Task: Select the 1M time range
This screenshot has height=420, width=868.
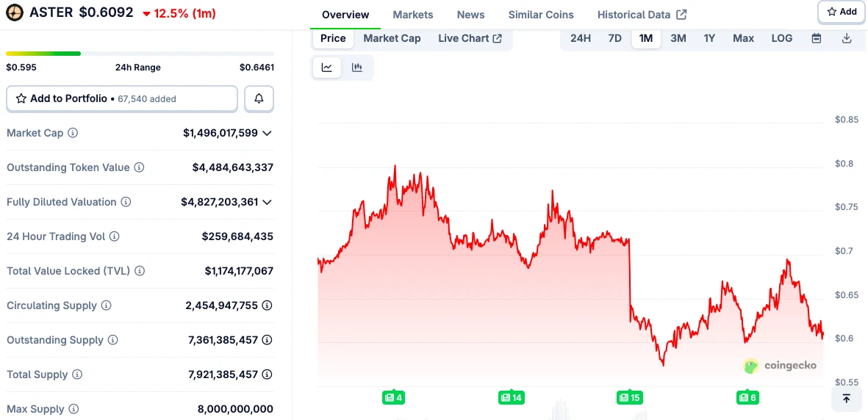Action: [x=646, y=38]
